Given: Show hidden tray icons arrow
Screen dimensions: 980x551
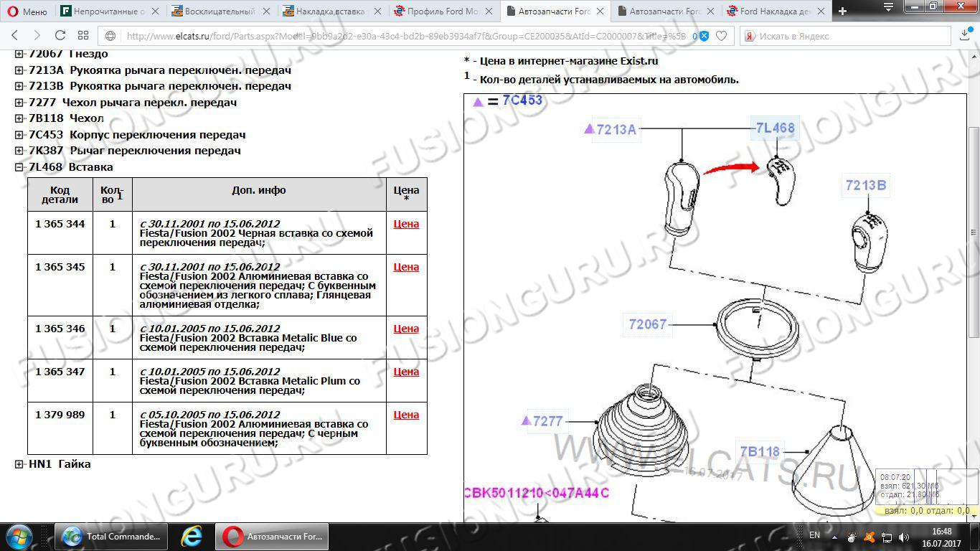Looking at the screenshot, I should point(833,536).
